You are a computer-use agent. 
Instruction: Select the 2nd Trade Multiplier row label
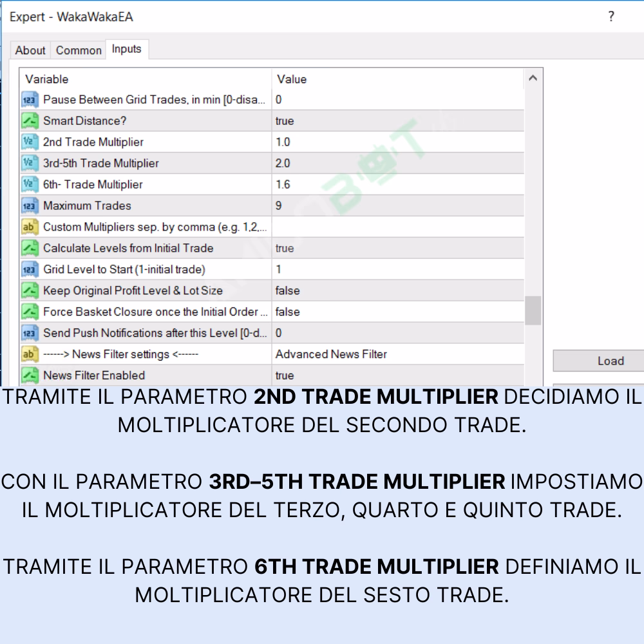coord(93,142)
